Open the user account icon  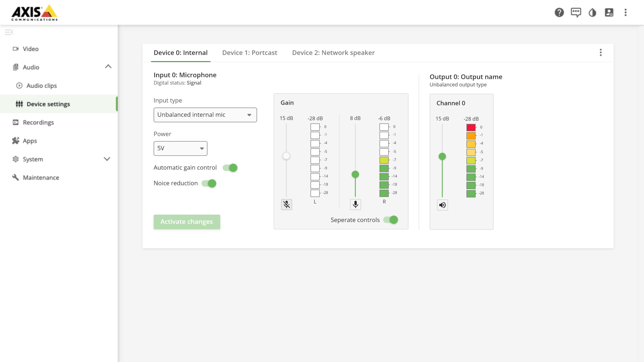609,12
